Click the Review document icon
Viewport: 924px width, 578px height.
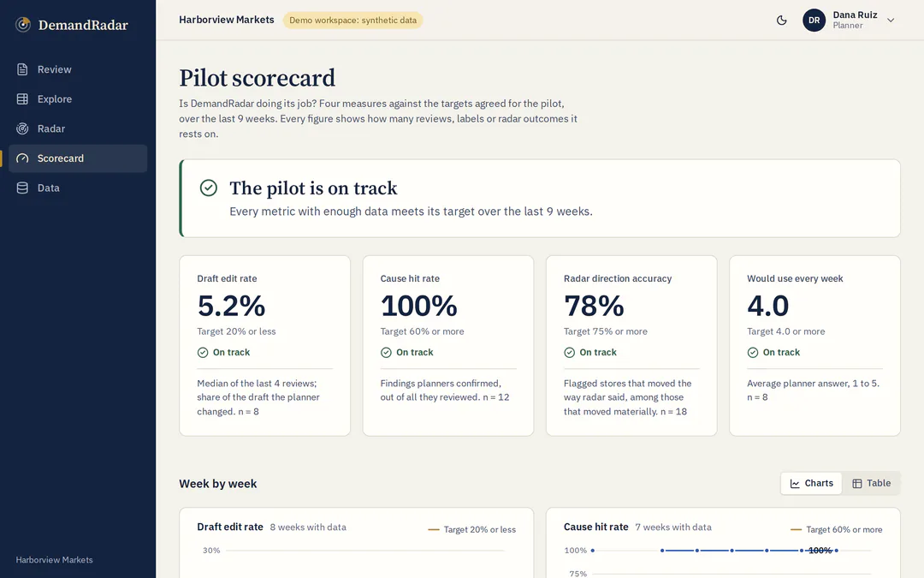pos(22,69)
